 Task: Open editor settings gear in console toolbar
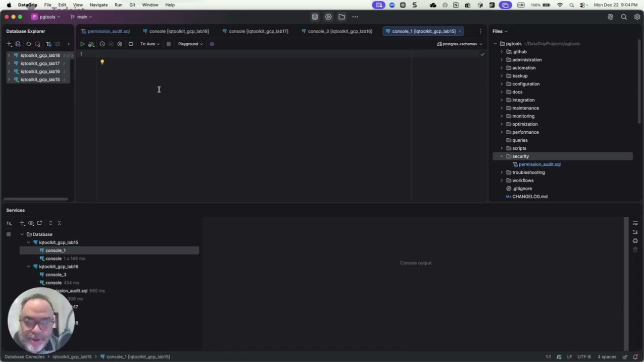pos(120,44)
